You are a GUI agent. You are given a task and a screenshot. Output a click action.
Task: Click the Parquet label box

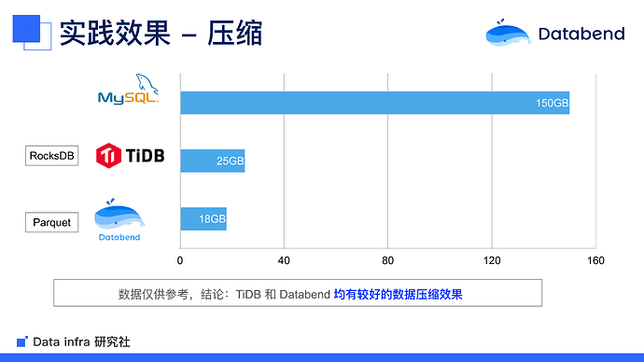click(51, 222)
